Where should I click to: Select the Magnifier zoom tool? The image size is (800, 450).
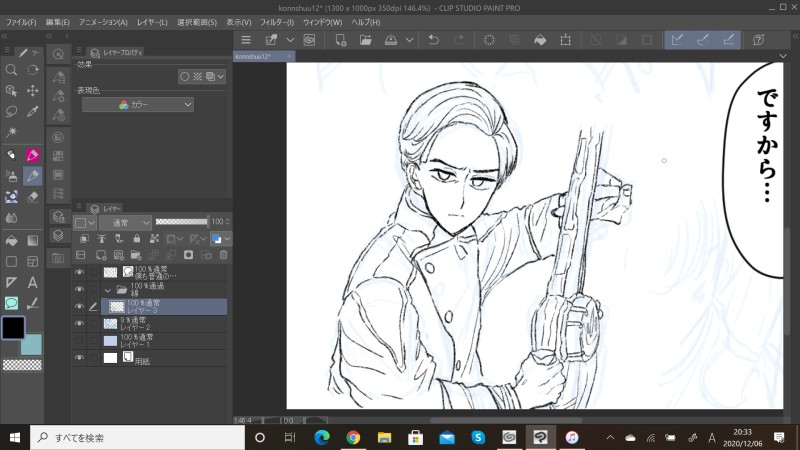[11, 70]
